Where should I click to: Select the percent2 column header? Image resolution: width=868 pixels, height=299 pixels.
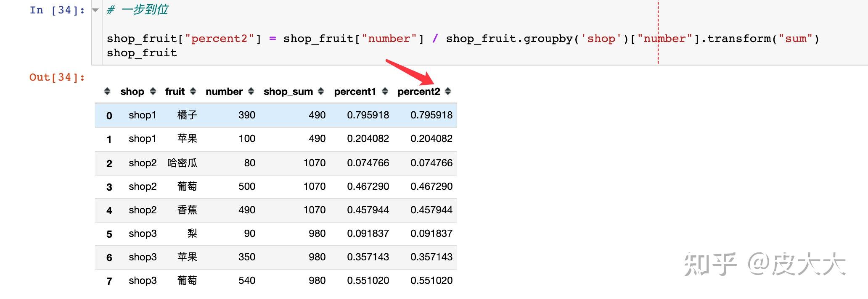pos(418,92)
